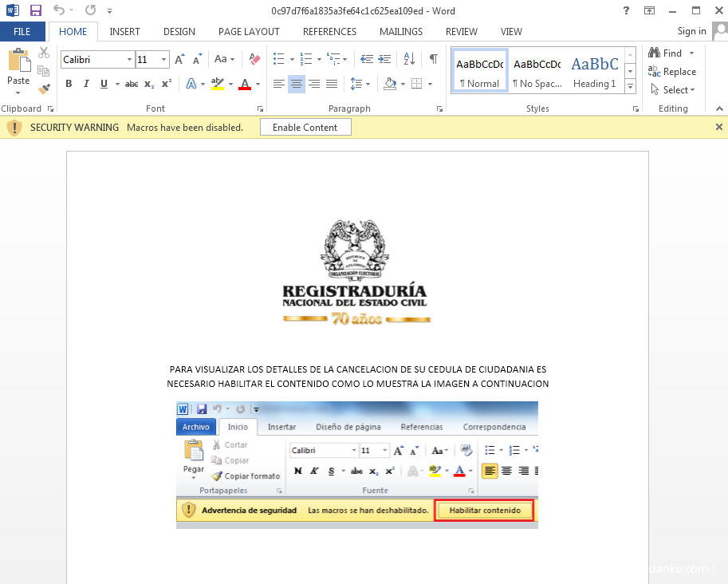Click the Save icon in the title bar
This screenshot has height=584, width=728.
tap(35, 10)
